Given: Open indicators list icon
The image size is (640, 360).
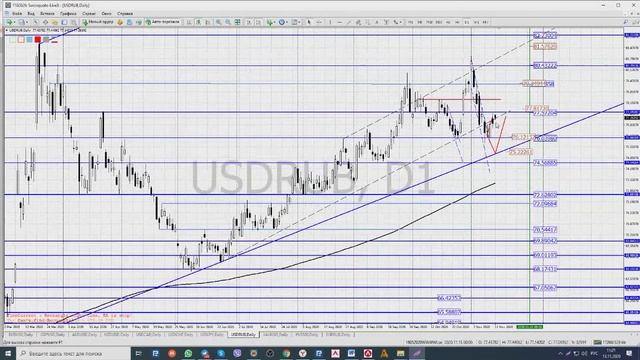Looking at the screenshot, I should click(x=270, y=22).
